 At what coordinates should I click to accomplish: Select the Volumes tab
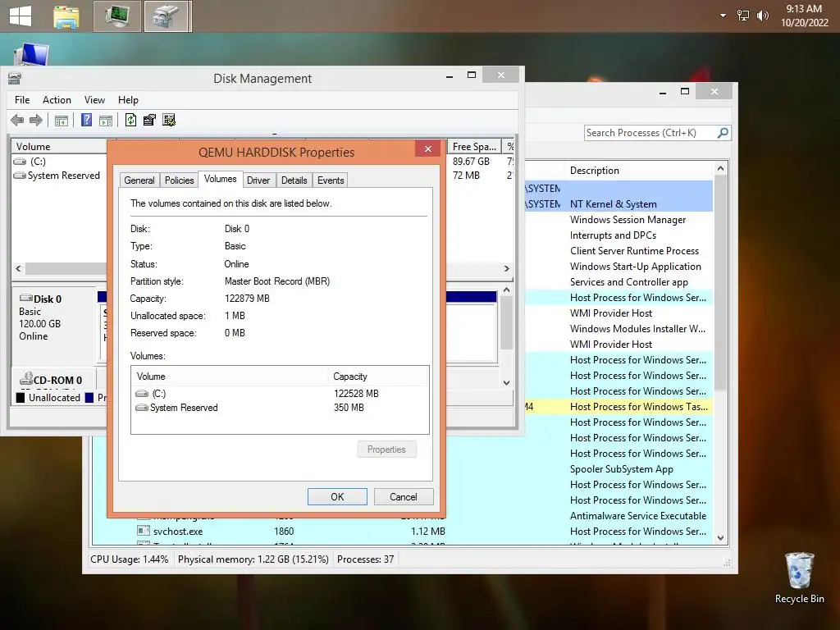tap(220, 179)
